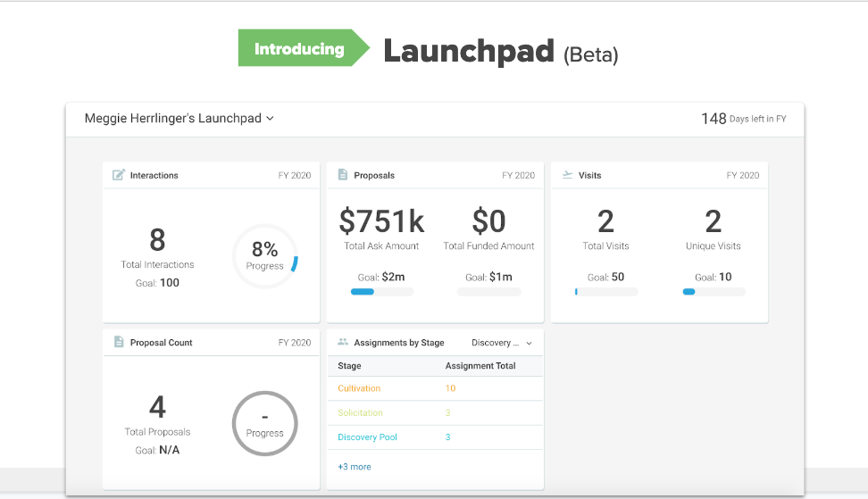Click the Proposals document icon
868x499 pixels.
(343, 175)
